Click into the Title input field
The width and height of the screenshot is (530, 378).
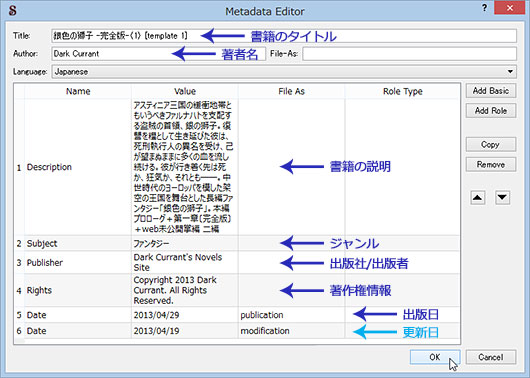pos(284,36)
